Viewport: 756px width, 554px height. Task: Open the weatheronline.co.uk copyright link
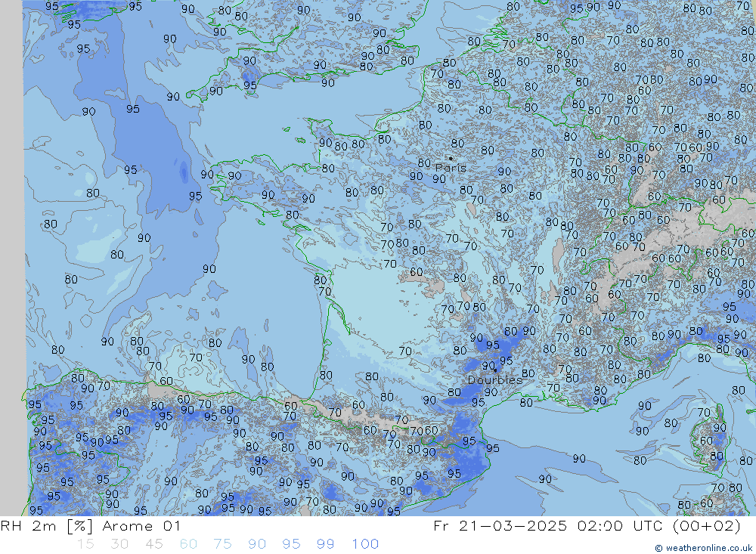coord(704,548)
